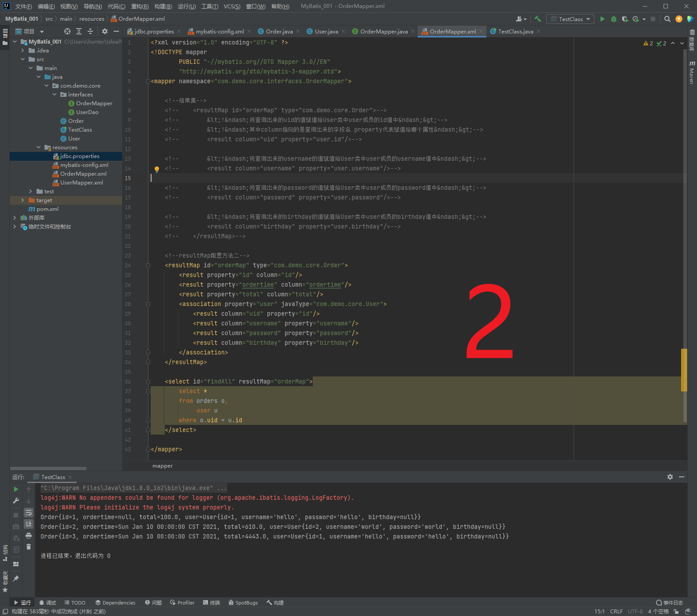
Task: Click the locate-opened-file target icon in Project panel
Action: pyautogui.click(x=67, y=31)
